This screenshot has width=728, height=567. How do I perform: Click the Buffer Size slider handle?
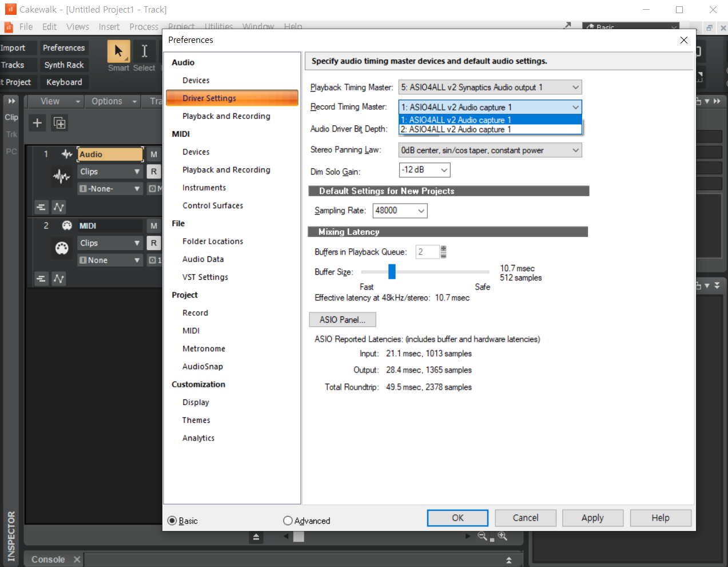392,272
